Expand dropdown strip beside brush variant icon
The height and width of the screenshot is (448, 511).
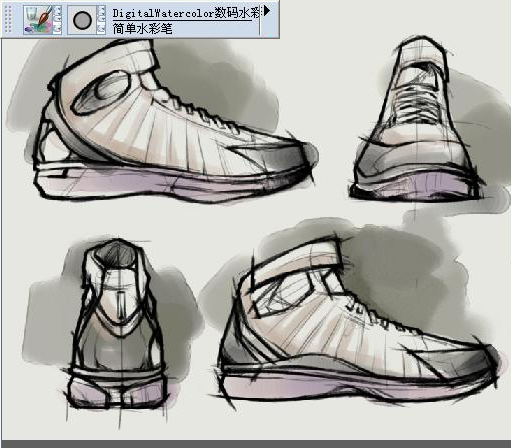pyautogui.click(x=101, y=20)
